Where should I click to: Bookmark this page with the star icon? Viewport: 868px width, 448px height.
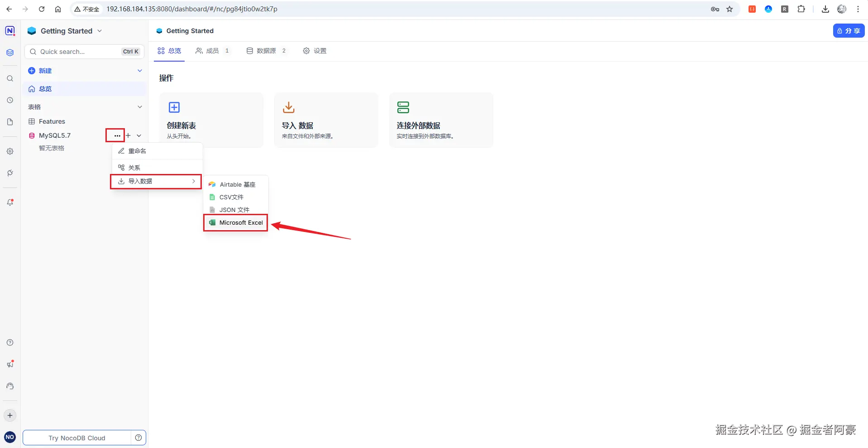(x=730, y=9)
